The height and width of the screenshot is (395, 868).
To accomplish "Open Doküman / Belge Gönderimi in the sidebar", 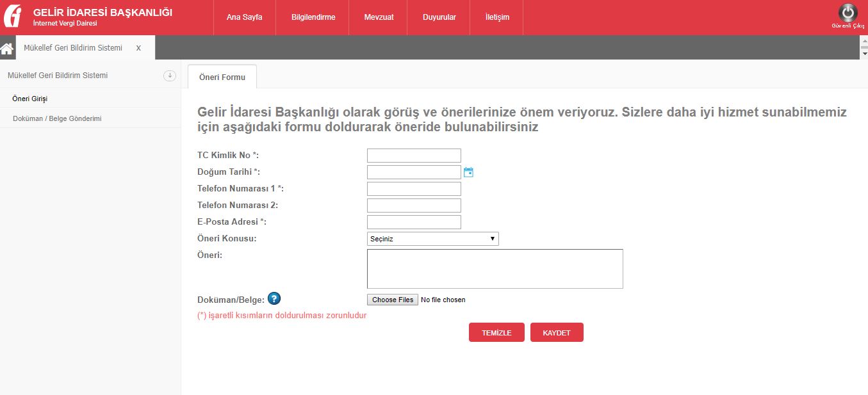I will [56, 118].
